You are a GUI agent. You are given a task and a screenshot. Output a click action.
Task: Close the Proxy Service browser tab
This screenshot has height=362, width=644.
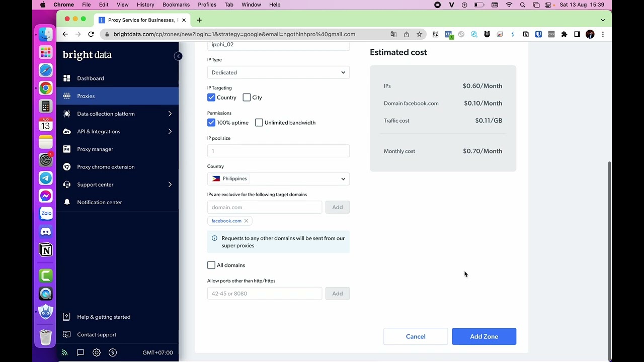click(184, 20)
